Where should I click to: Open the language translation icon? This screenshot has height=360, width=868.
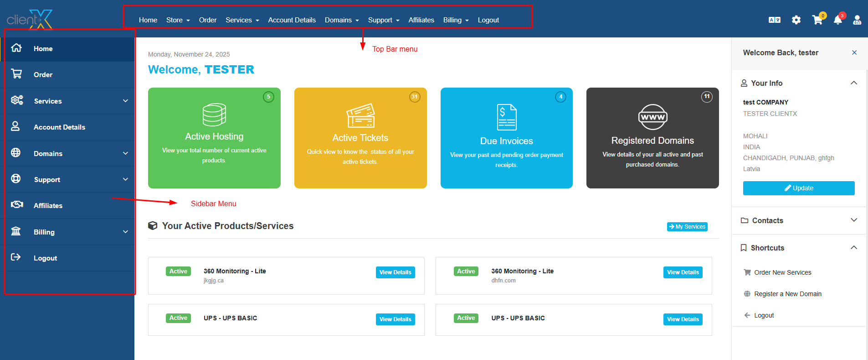click(774, 20)
